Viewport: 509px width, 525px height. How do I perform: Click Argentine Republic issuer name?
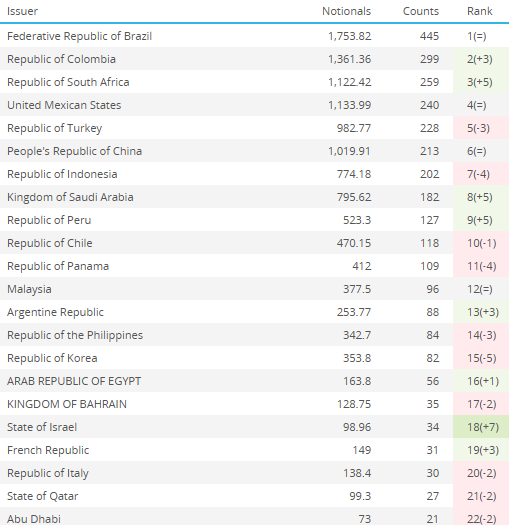point(55,312)
